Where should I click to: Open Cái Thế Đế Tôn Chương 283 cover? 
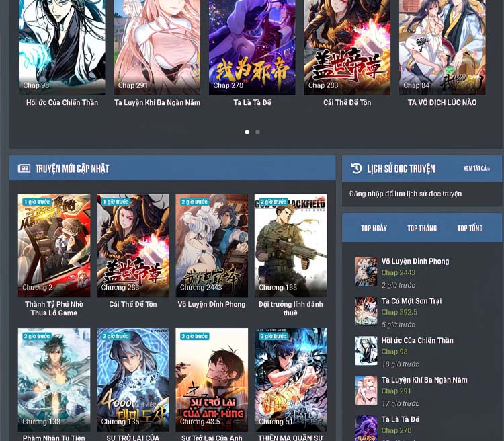pyautogui.click(x=133, y=245)
